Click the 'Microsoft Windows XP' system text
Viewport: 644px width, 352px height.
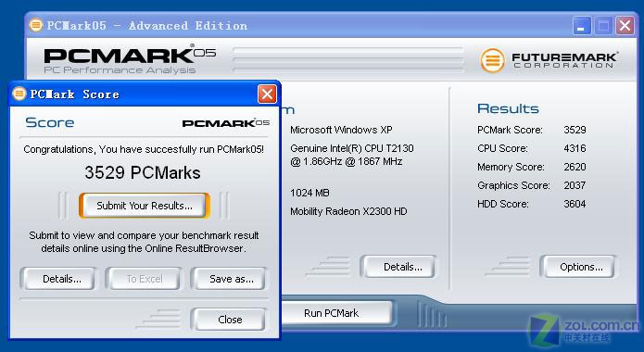point(341,130)
